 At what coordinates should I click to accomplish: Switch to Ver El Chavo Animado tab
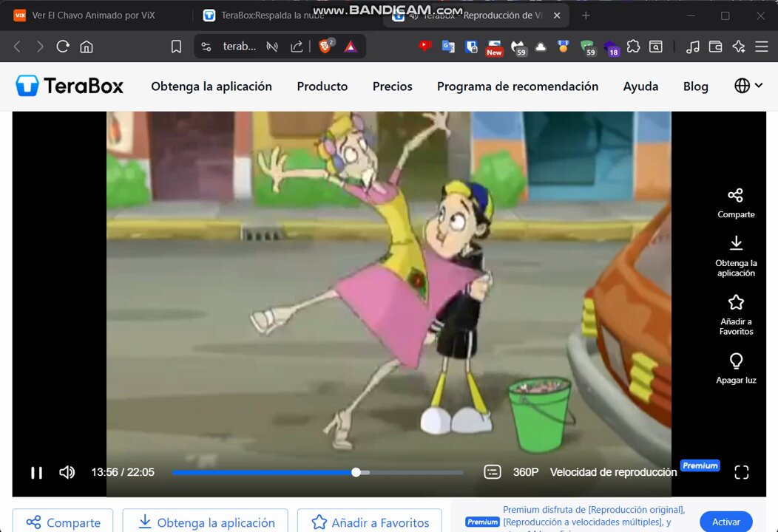[94, 16]
